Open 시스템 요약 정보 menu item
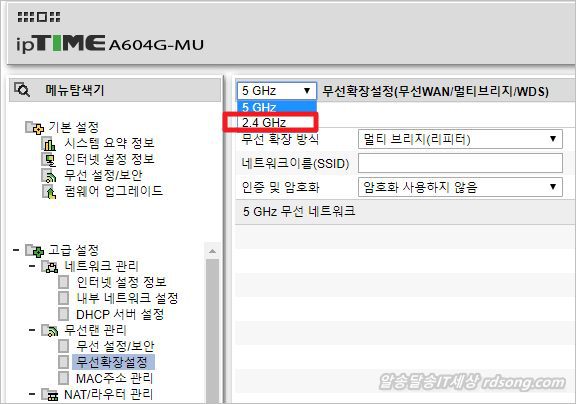Image resolution: width=576 pixels, height=404 pixels. (109, 143)
